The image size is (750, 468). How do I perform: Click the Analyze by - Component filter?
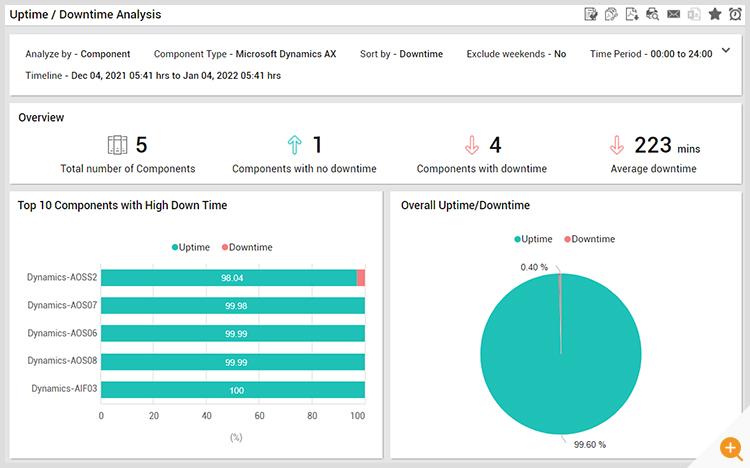click(77, 54)
